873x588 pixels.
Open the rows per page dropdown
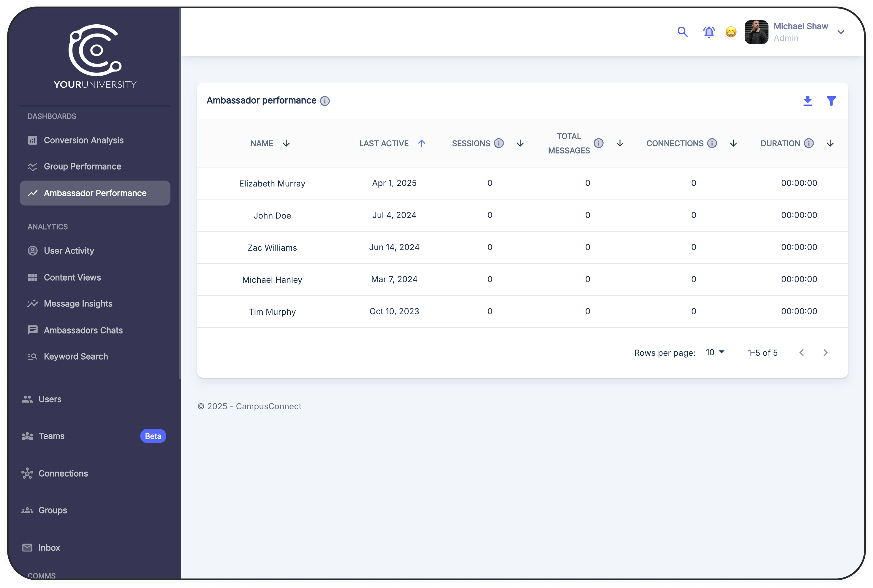tap(715, 353)
